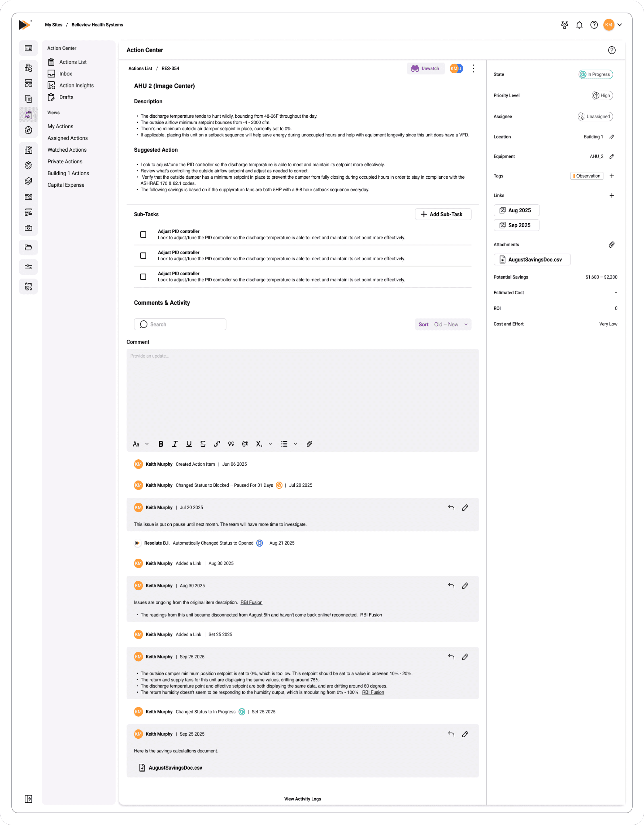Image resolution: width=644 pixels, height=825 pixels.
Task: Select Watched Actions view
Action: coord(67,150)
